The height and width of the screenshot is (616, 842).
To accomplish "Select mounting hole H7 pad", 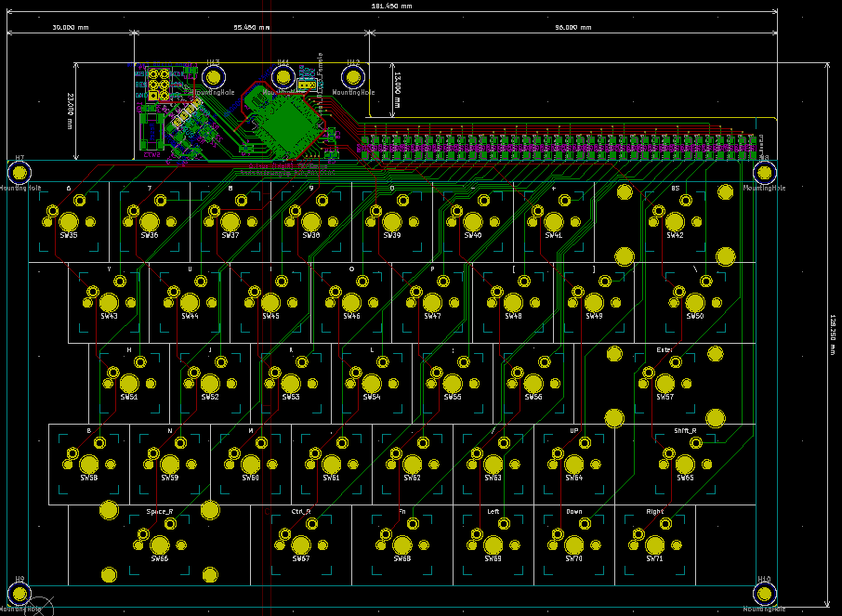I will pos(20,173).
